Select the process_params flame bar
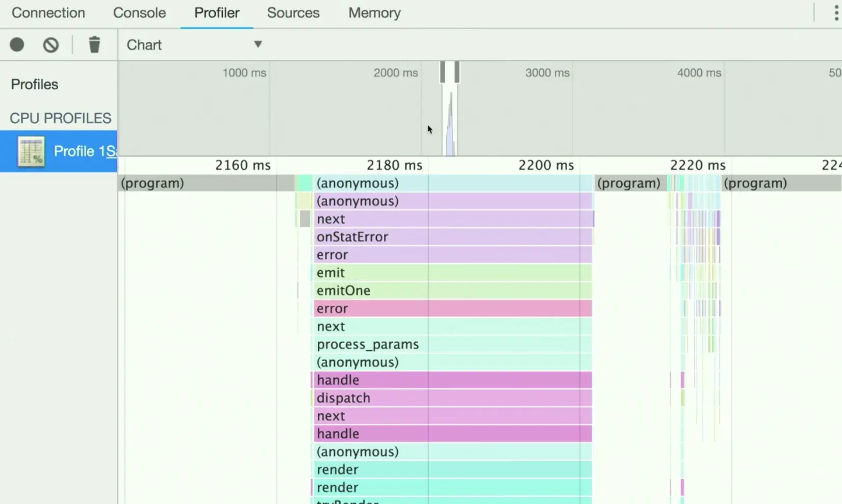 (x=453, y=344)
